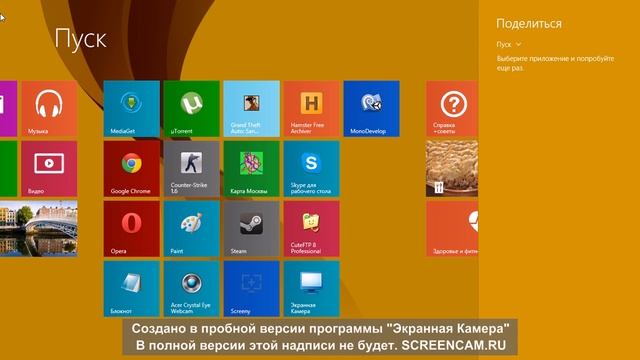Viewport: 640px width, 360px height.
Task: Launch the Steam tile
Action: click(251, 229)
